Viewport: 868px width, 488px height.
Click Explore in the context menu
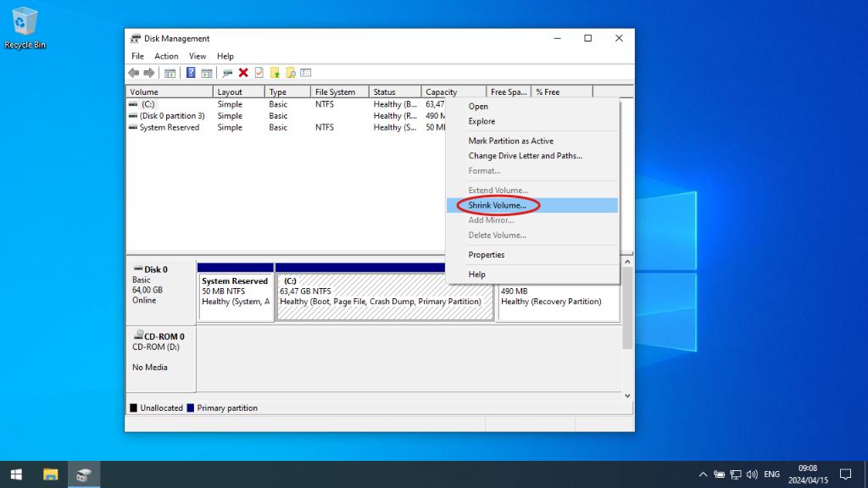click(481, 120)
